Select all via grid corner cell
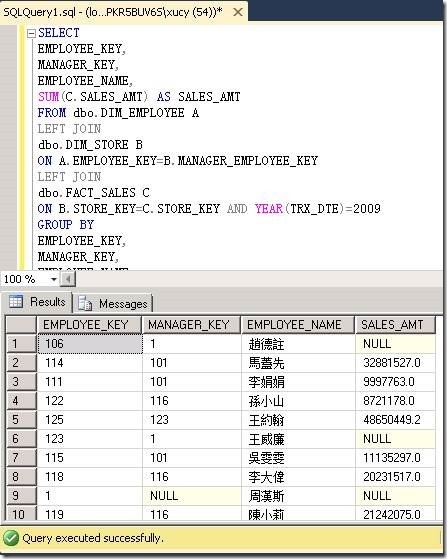This screenshot has width=447, height=559. [21, 325]
